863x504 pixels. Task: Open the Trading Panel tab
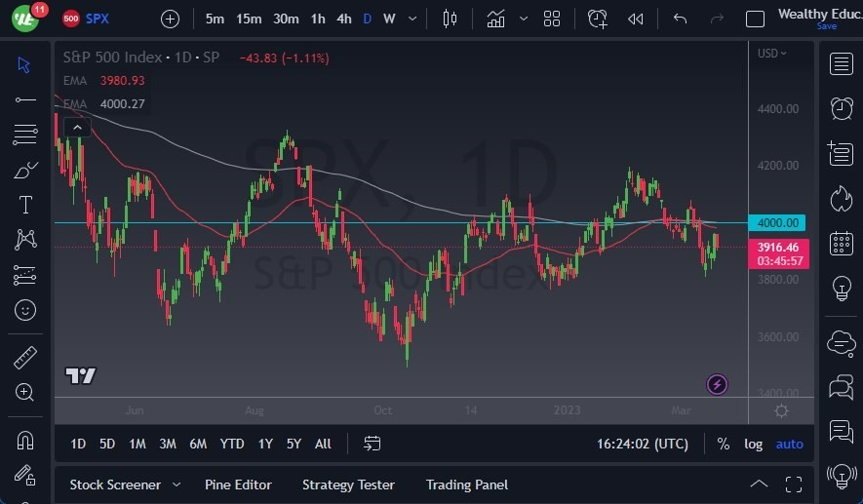click(467, 485)
